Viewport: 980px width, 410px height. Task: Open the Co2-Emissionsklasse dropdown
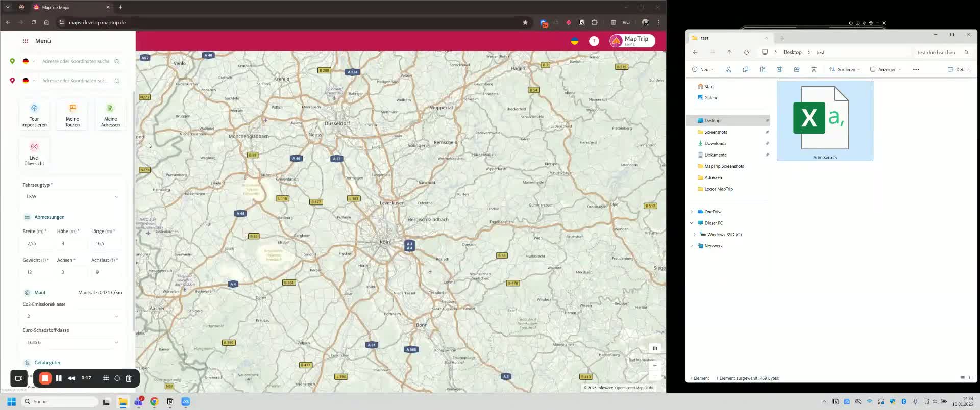click(x=72, y=316)
